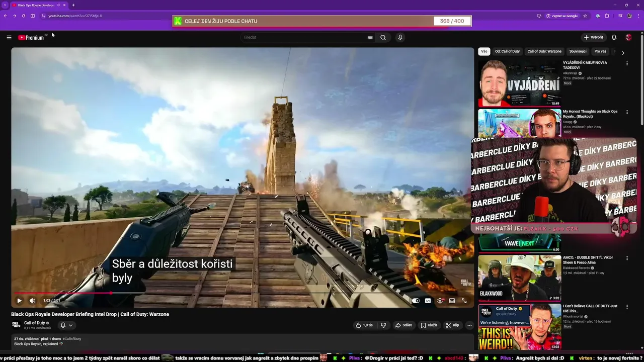Click the browser address bar URL
This screenshot has width=644, height=362.
[x=75, y=16]
